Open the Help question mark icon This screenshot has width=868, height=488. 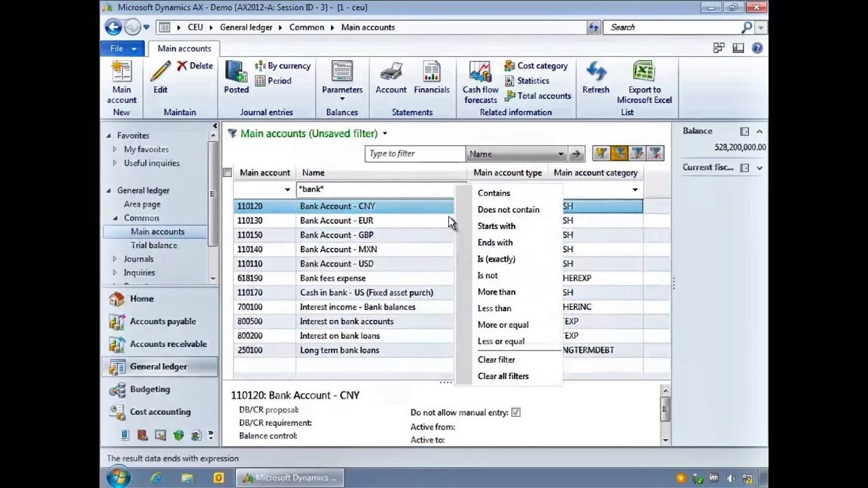[x=757, y=48]
